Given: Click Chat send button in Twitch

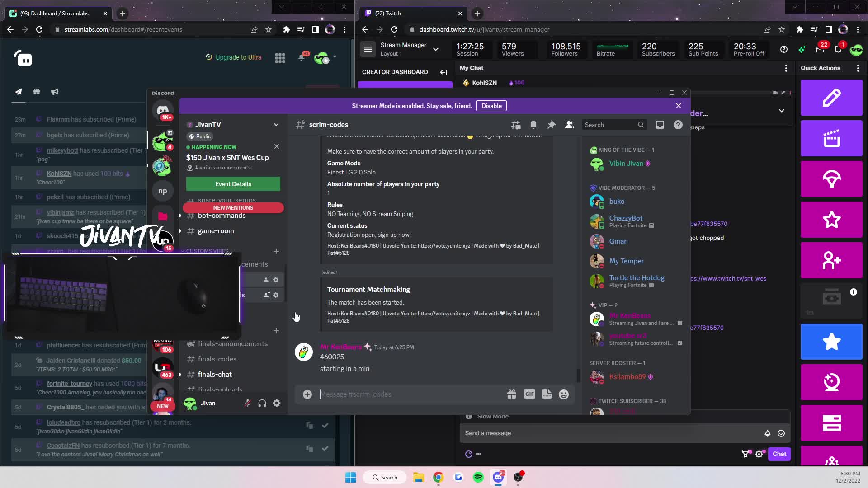Looking at the screenshot, I should (779, 454).
